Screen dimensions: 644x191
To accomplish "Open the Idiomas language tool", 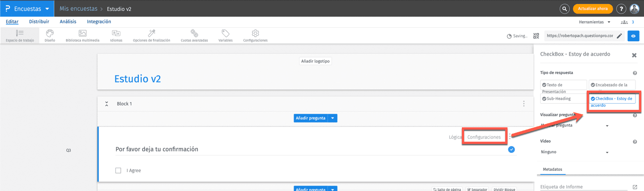I will pos(116,36).
